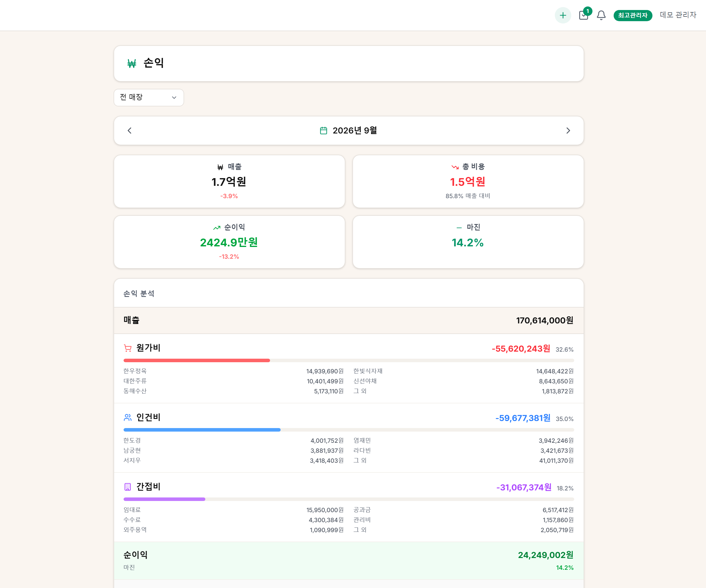The width and height of the screenshot is (706, 588).
Task: Click the won icon beside 손익 title
Action: [x=132, y=64]
